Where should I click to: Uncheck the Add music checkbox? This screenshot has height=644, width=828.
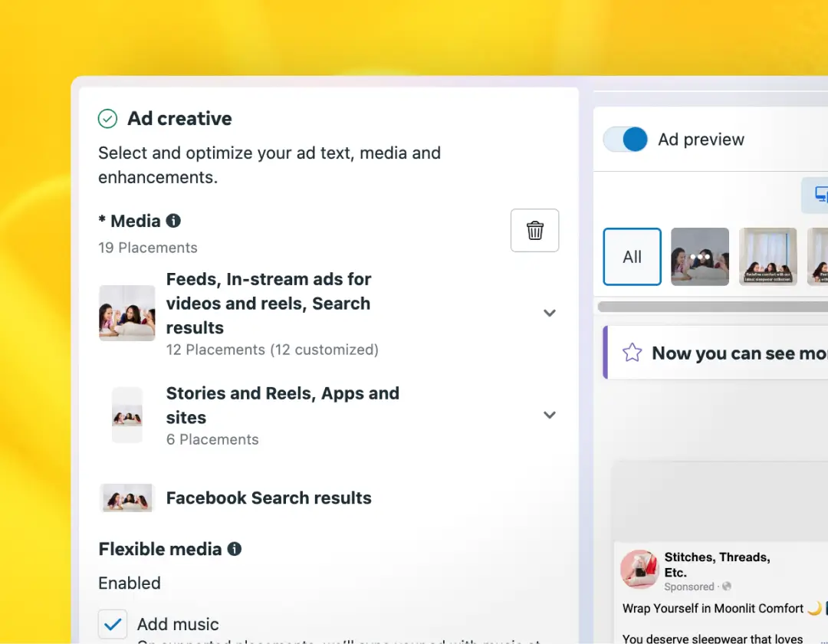pyautogui.click(x=113, y=624)
